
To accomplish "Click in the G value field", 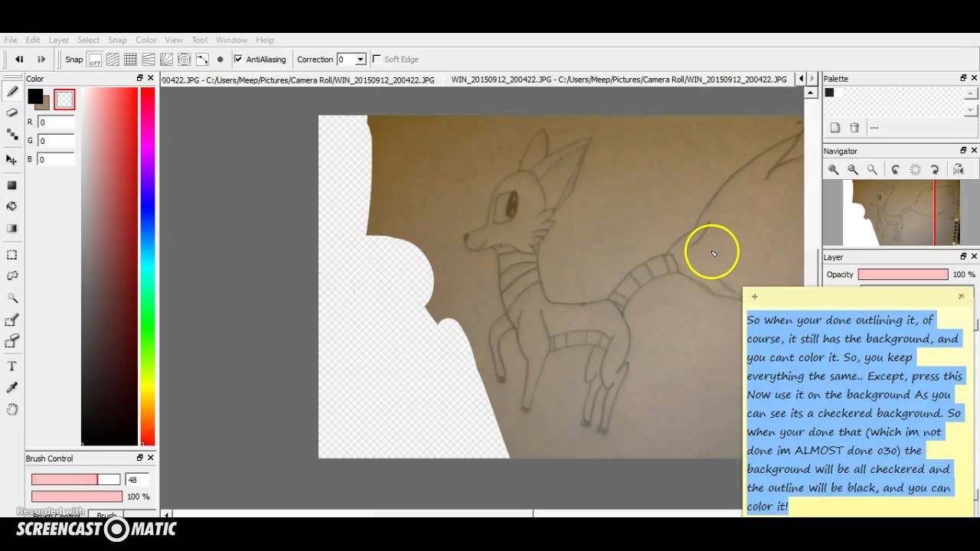I will point(55,141).
